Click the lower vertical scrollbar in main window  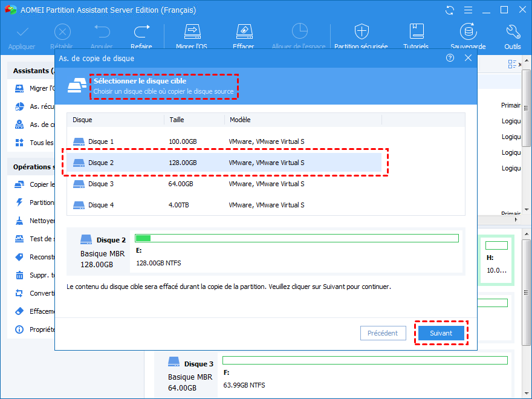point(526,292)
